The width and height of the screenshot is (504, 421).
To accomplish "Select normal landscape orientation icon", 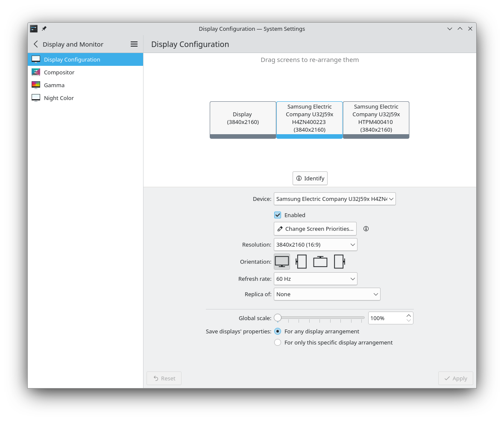I will pyautogui.click(x=282, y=262).
